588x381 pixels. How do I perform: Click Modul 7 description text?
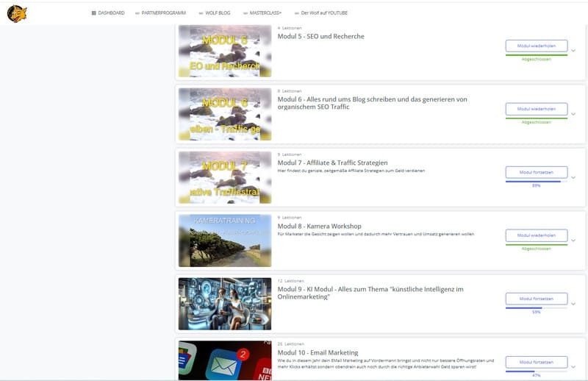tap(351, 171)
